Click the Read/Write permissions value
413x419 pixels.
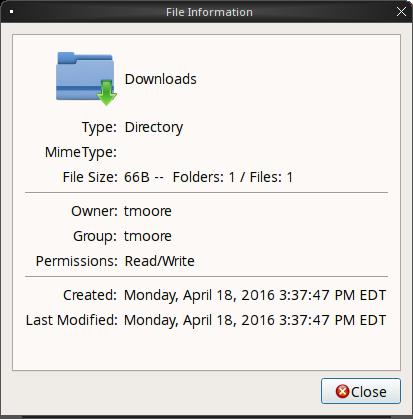coord(159,261)
